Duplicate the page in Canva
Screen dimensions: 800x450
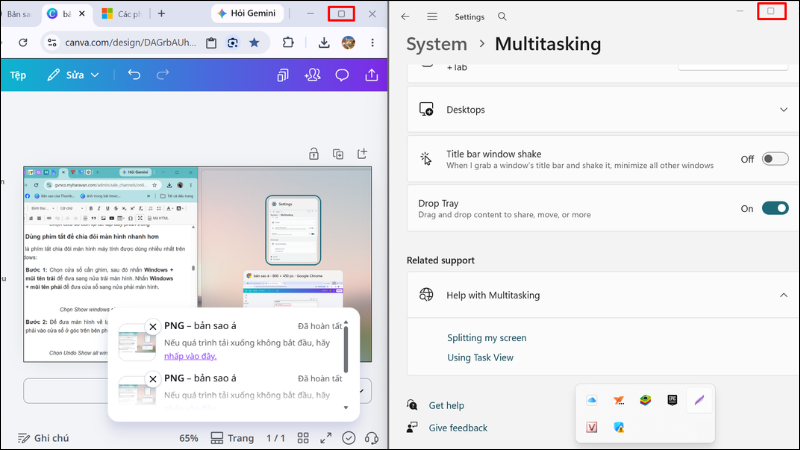click(338, 154)
